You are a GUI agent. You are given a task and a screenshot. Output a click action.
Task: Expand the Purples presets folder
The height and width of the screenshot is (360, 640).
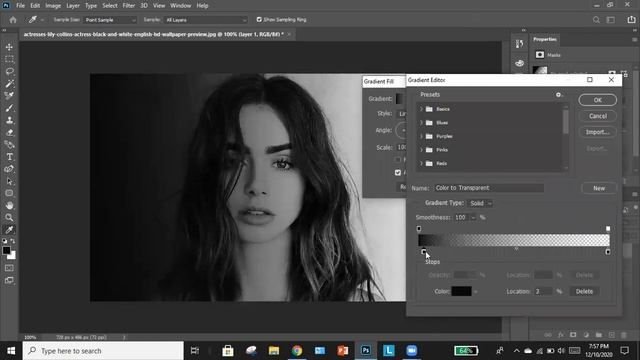(x=421, y=136)
